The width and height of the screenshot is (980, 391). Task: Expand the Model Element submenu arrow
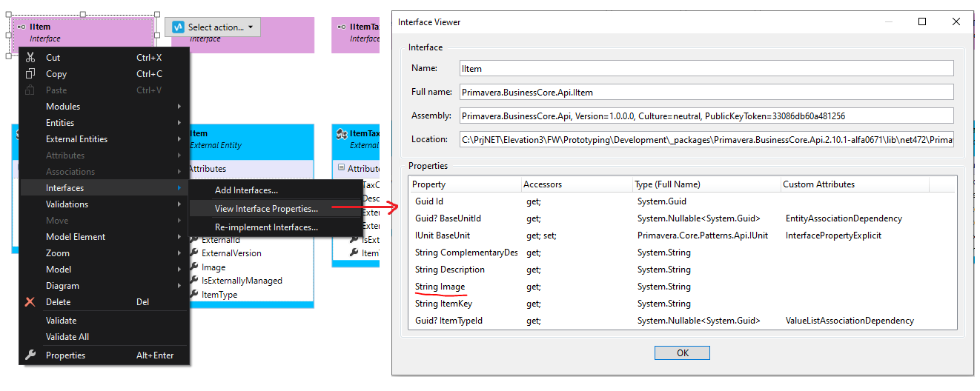pyautogui.click(x=179, y=237)
